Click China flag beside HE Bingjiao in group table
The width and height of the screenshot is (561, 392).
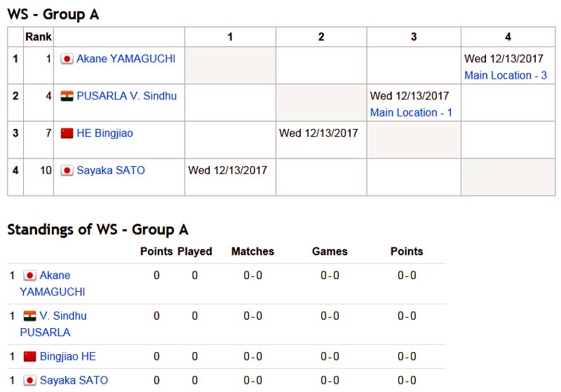pos(67,133)
